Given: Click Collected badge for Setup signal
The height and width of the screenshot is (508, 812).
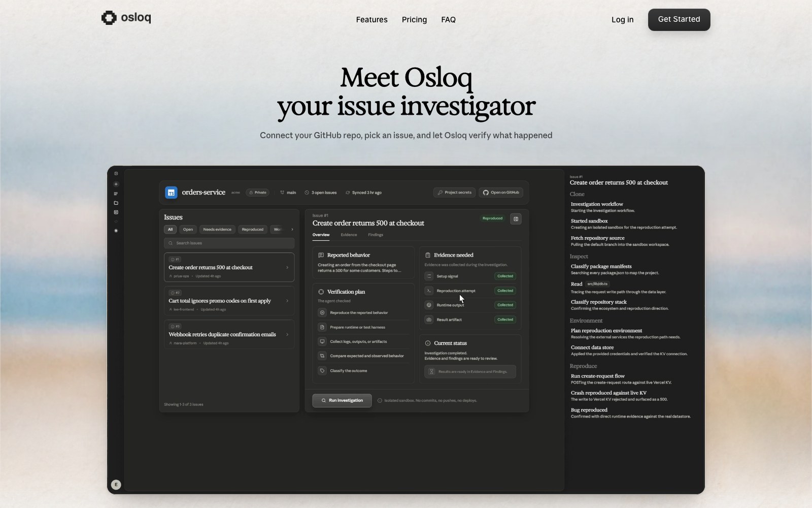Looking at the screenshot, I should click(x=505, y=276).
